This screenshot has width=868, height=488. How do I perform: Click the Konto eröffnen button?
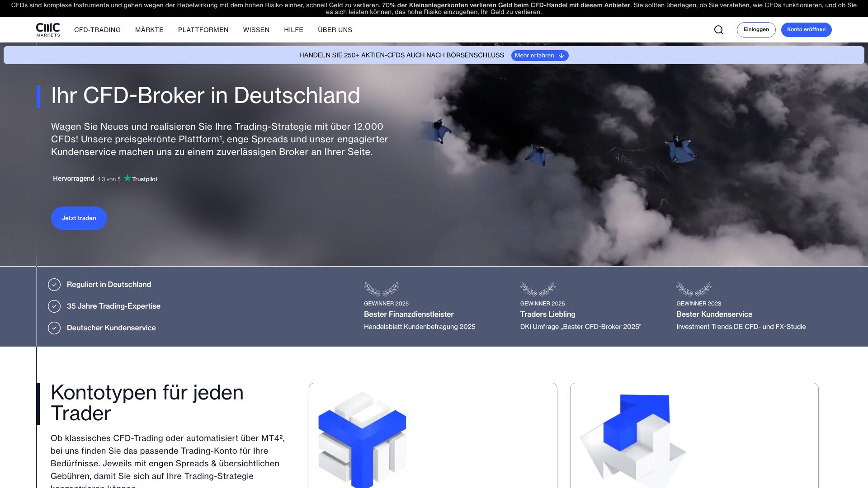pos(806,30)
